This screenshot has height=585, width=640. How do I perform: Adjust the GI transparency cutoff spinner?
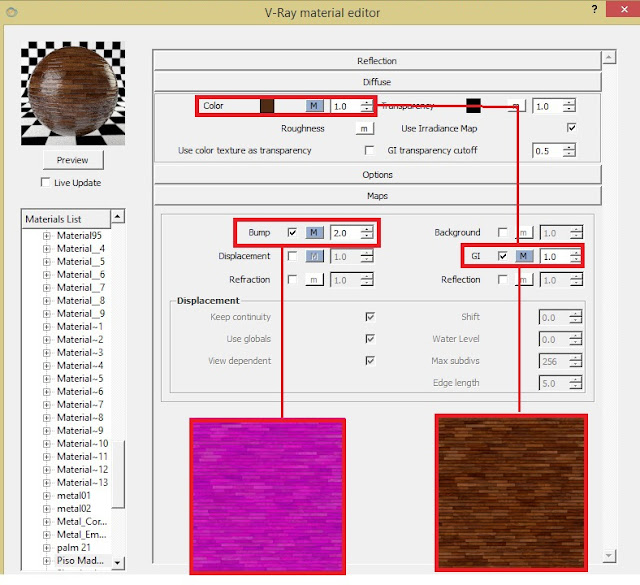coord(569,151)
